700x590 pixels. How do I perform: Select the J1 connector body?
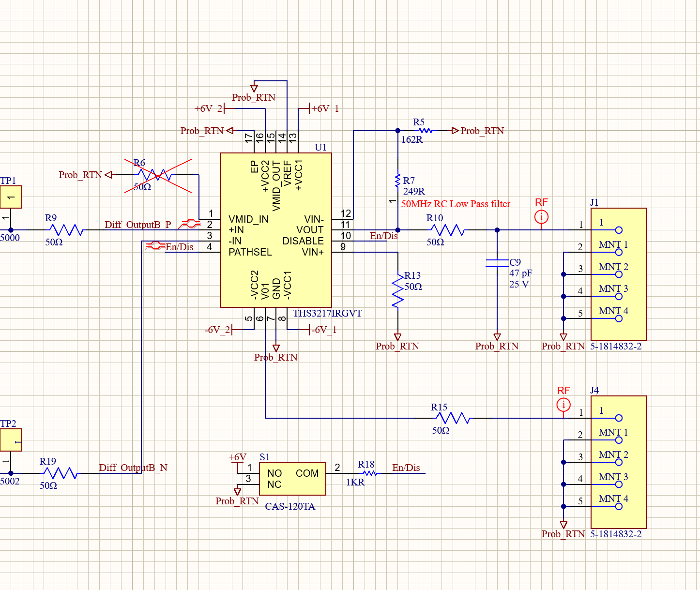click(619, 274)
